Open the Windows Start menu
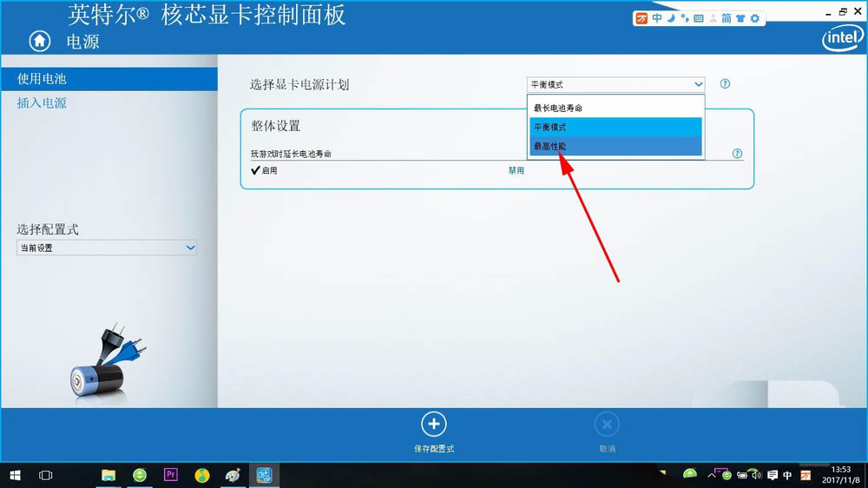868x488 pixels. pyautogui.click(x=15, y=475)
